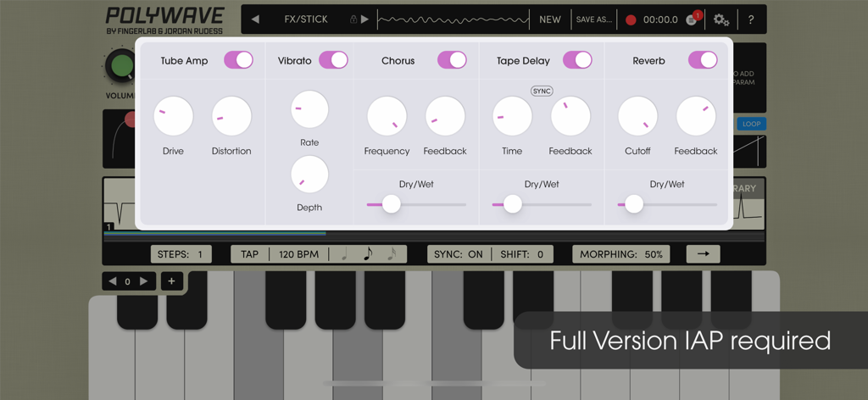Viewport: 868px width, 400px height.
Task: Change the STEPS: 1 setting
Action: (181, 254)
